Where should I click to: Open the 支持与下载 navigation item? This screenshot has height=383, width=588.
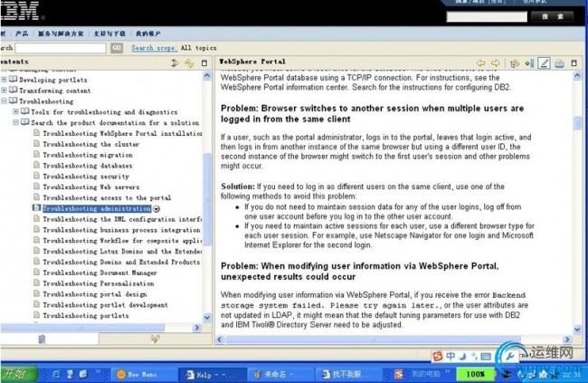[109, 34]
